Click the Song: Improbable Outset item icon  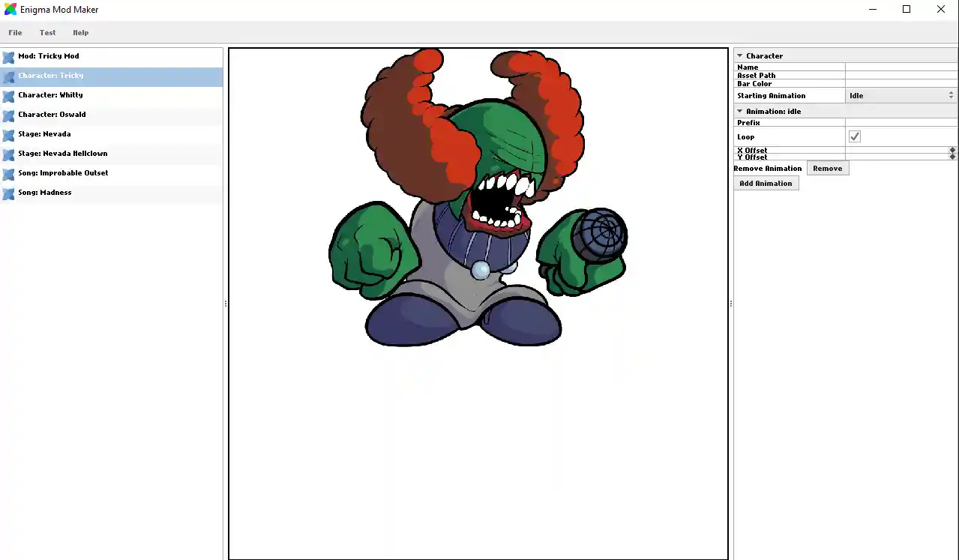pyautogui.click(x=8, y=173)
